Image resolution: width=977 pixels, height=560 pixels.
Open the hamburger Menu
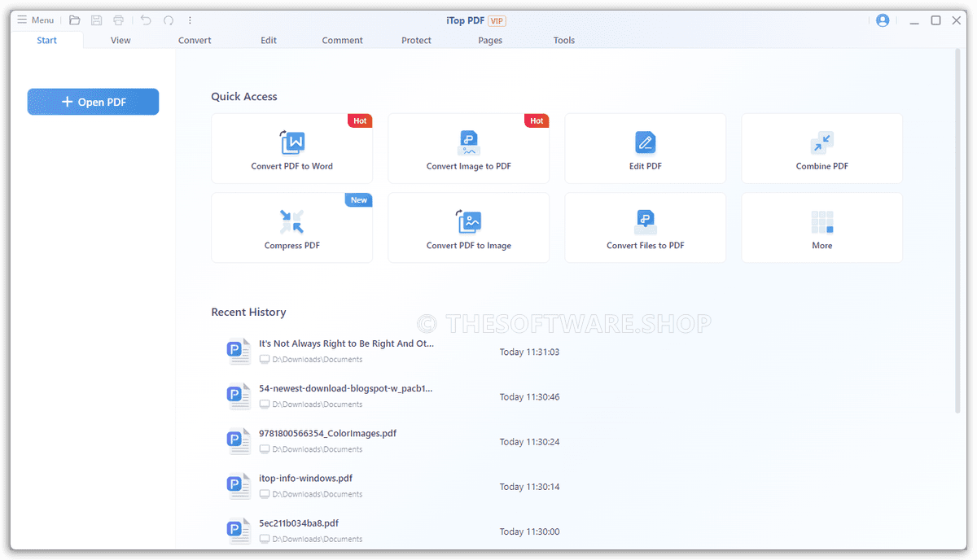click(36, 20)
